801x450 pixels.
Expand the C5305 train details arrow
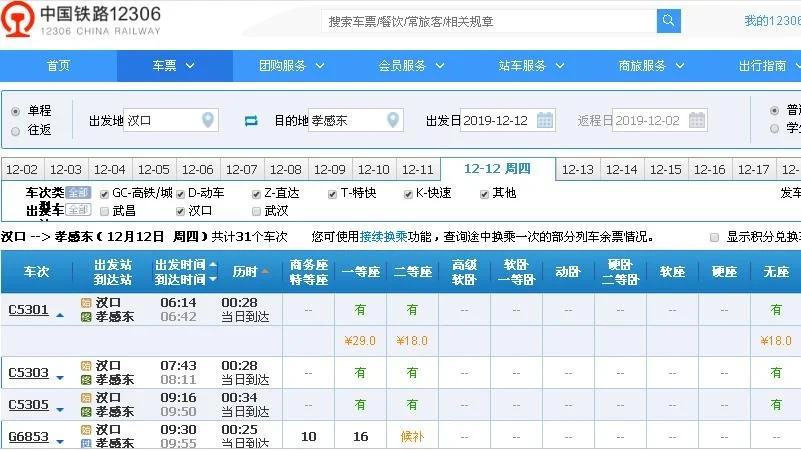(60, 410)
